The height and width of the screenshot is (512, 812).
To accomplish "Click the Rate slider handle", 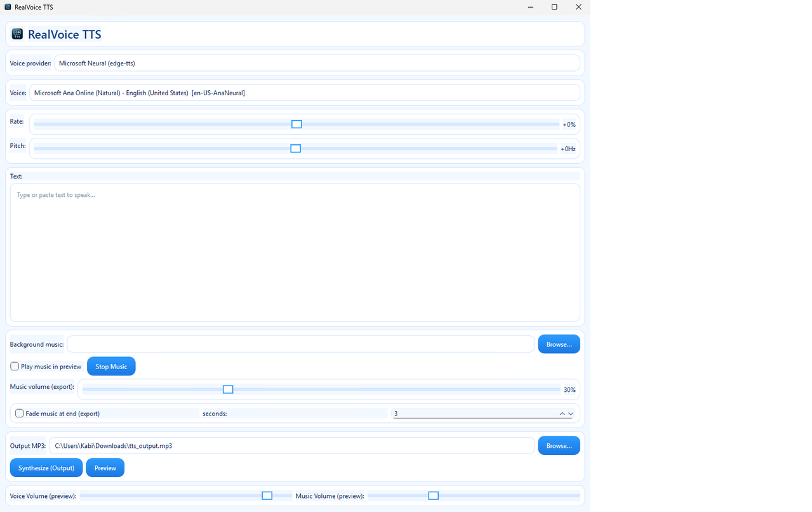I will pos(296,124).
